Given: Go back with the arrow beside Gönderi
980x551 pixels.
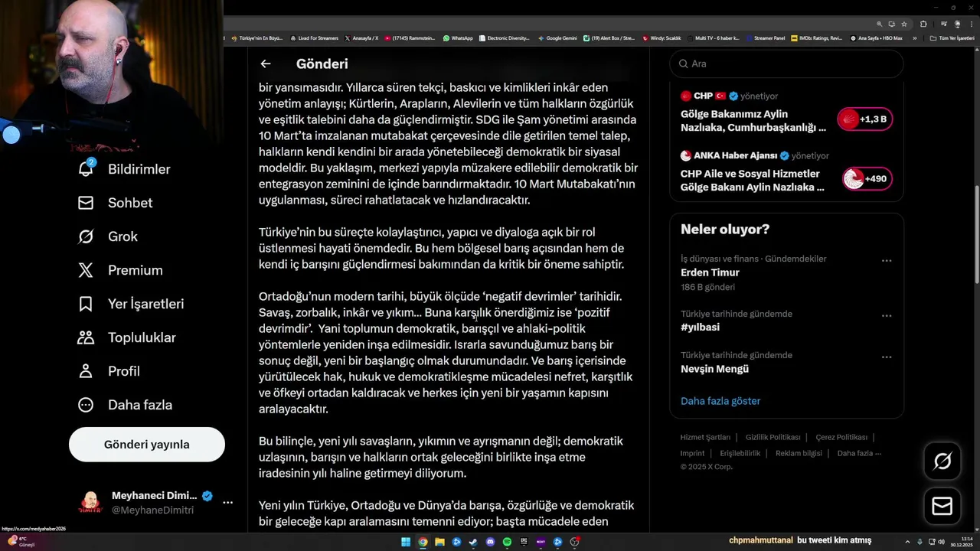Looking at the screenshot, I should (266, 64).
